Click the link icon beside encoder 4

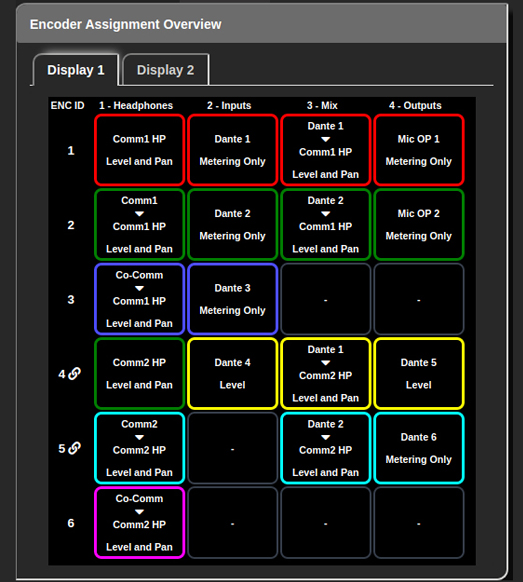pos(74,374)
